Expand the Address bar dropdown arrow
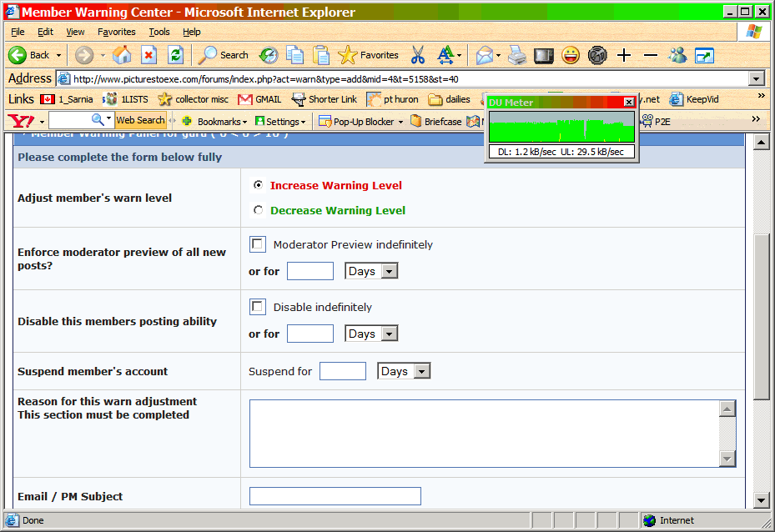Image resolution: width=775 pixels, height=532 pixels. (x=757, y=78)
